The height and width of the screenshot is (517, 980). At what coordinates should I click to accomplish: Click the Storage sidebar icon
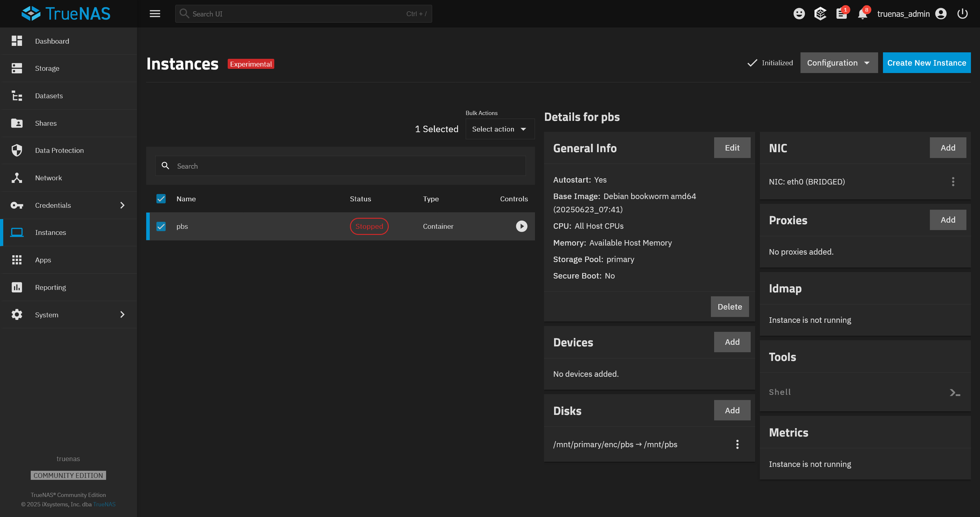17,69
